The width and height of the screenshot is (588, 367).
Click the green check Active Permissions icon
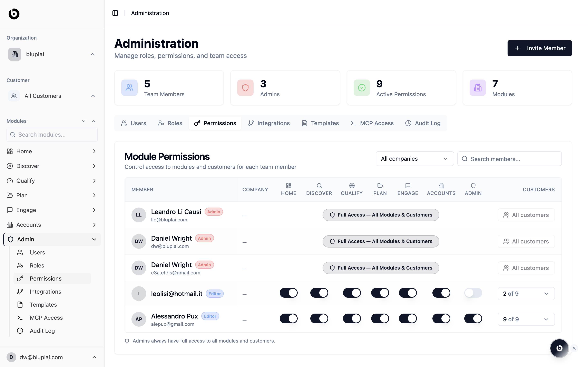coord(362,88)
